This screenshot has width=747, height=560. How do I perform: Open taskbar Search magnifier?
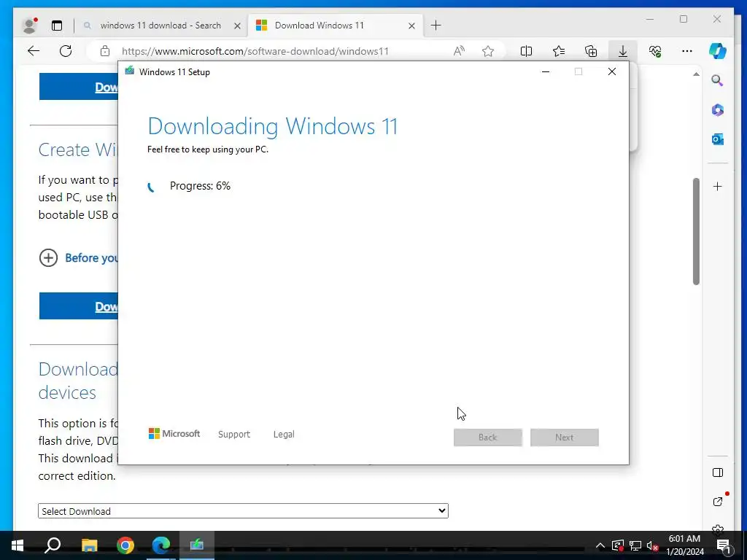pos(53,545)
